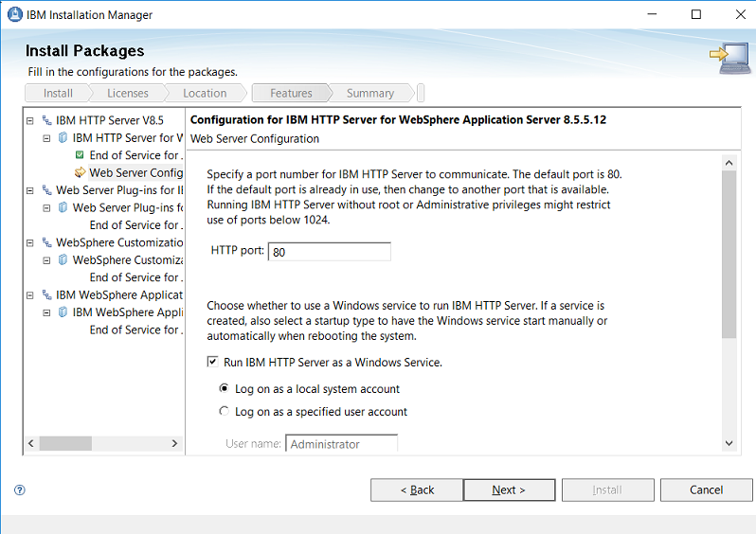Select Log on as a local system account
This screenshot has width=756, height=534.
coord(224,388)
